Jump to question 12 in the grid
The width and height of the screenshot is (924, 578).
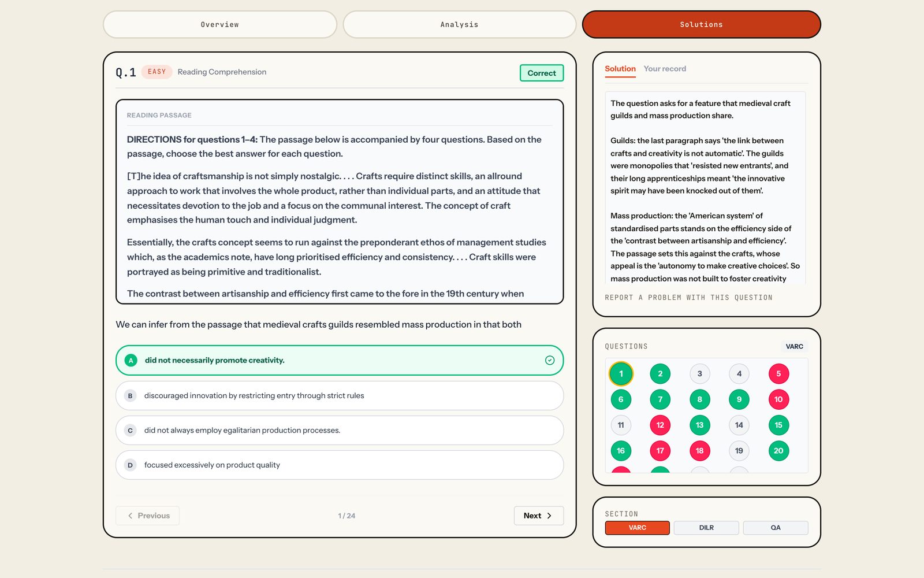point(660,425)
